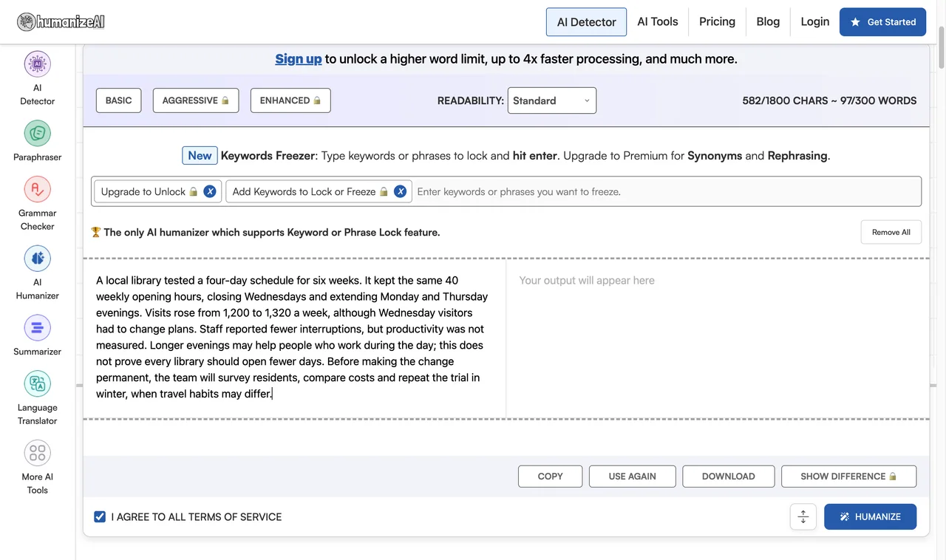Click the expand/collapse height arrows icon button
The image size is (946, 560).
[803, 516]
